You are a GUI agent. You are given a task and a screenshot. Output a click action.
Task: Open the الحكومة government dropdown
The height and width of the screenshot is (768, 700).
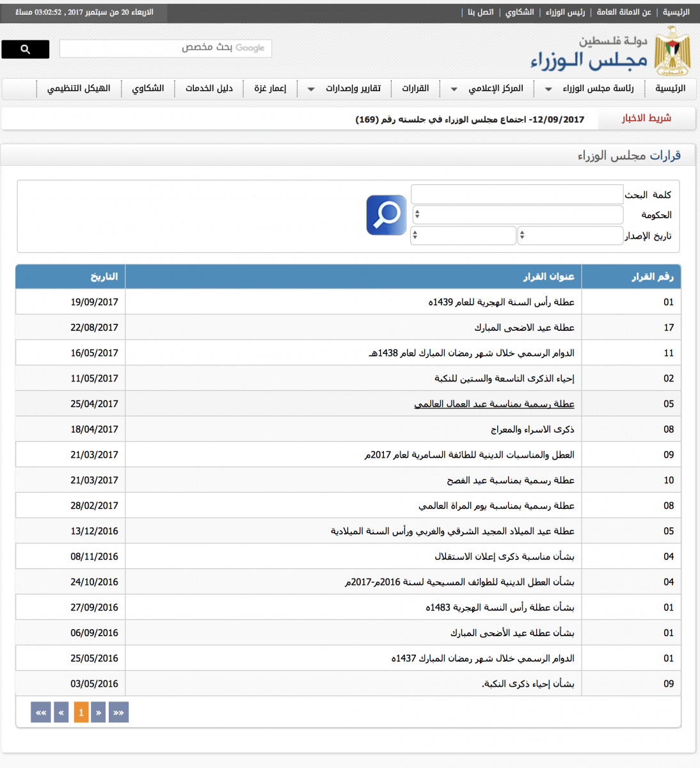pyautogui.click(x=517, y=215)
